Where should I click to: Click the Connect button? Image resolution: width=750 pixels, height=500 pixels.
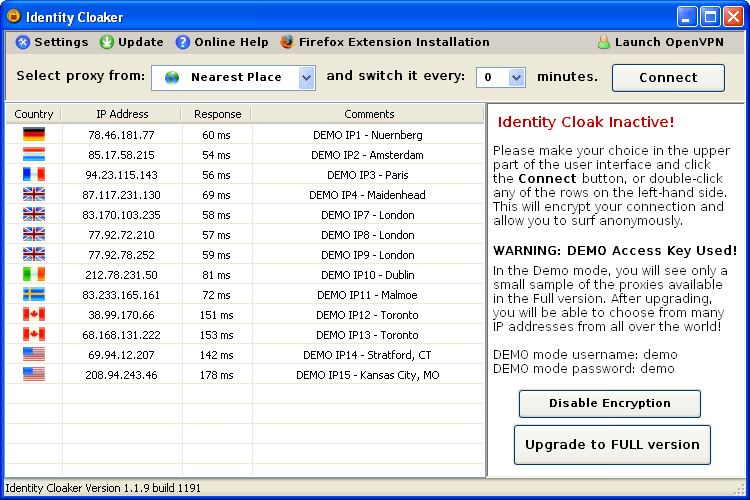(x=668, y=78)
